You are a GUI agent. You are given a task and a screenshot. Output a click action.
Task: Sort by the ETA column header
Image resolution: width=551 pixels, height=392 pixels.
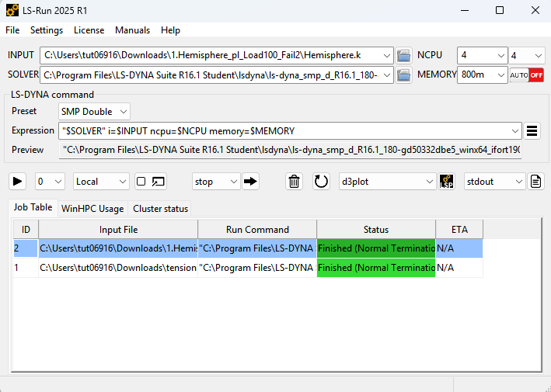pos(459,230)
